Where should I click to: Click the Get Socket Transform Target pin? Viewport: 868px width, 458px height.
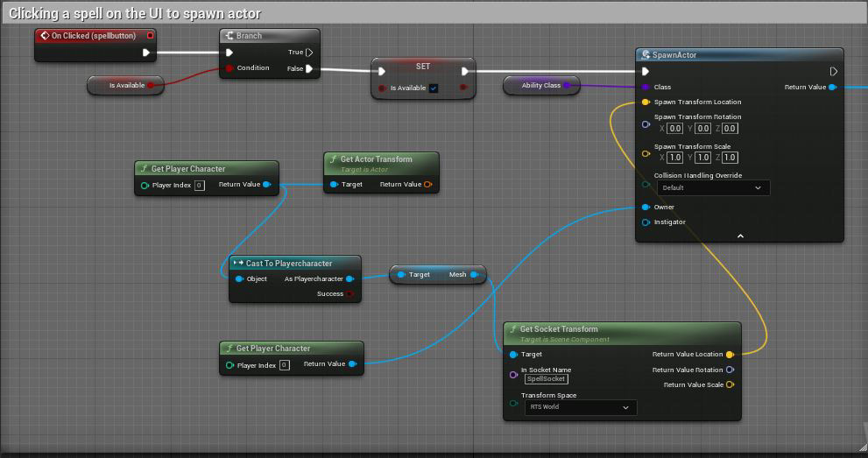[513, 354]
